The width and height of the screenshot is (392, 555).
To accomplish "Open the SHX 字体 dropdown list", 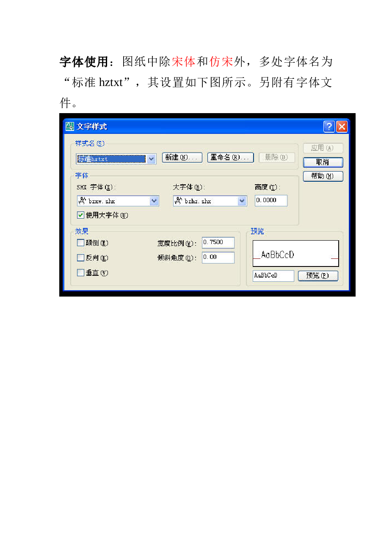I will pyautogui.click(x=155, y=200).
